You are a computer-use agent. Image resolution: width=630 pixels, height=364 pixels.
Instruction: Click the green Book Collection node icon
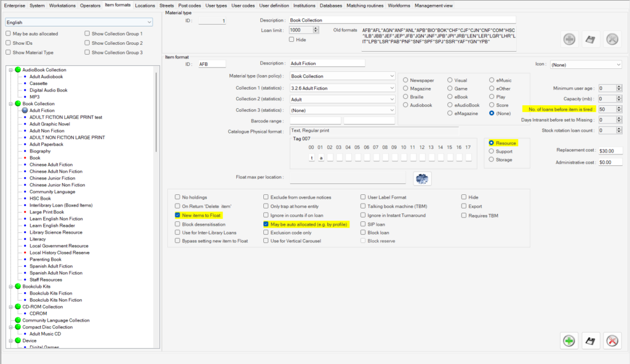tap(18, 104)
